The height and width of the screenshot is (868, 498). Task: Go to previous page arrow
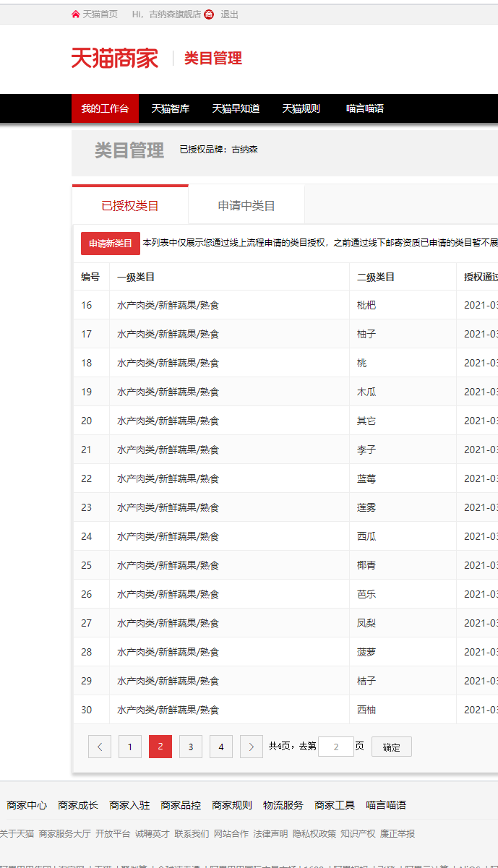tap(100, 747)
